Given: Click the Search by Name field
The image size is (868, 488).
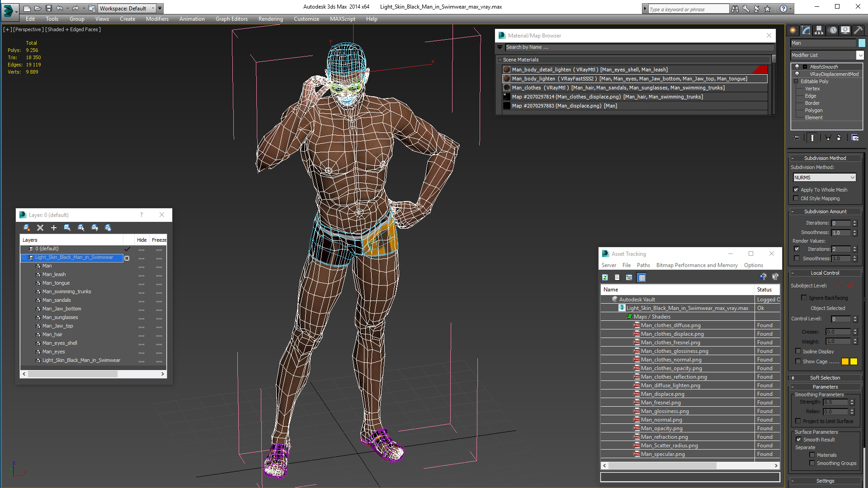Looking at the screenshot, I should point(639,47).
